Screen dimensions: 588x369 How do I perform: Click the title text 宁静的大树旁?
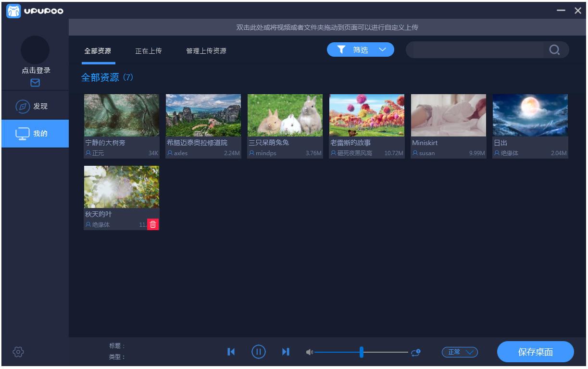105,143
